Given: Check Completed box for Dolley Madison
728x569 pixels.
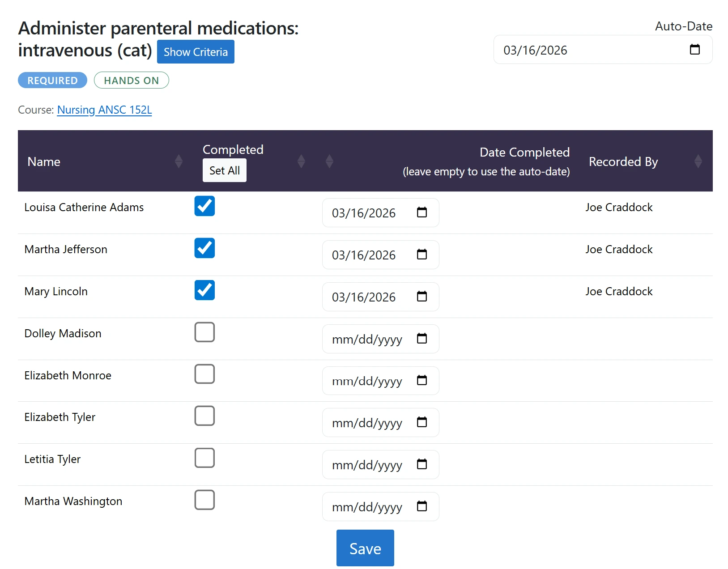Looking at the screenshot, I should tap(204, 332).
